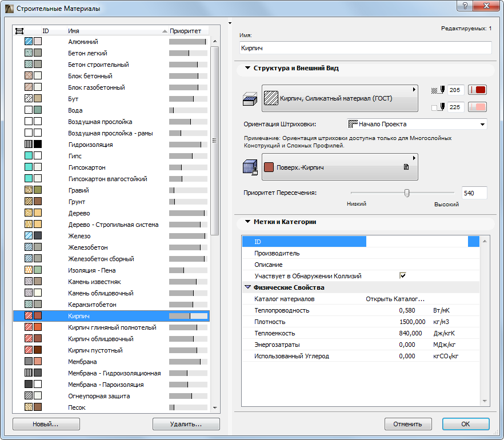Sort list by ID column header
504x440 pixels.
[53, 31]
